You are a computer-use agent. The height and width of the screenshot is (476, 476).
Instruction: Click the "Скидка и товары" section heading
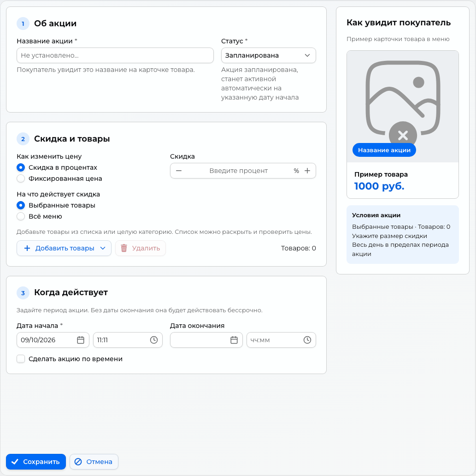(x=72, y=139)
